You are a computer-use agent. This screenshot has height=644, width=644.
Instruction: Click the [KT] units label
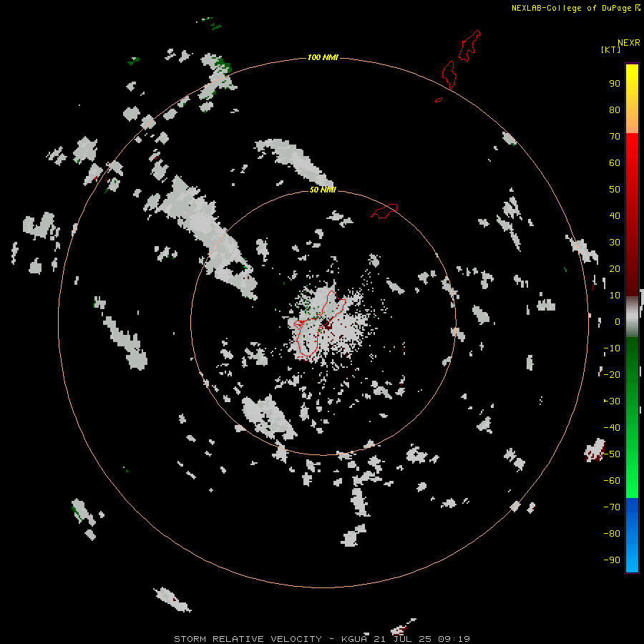[x=610, y=49]
